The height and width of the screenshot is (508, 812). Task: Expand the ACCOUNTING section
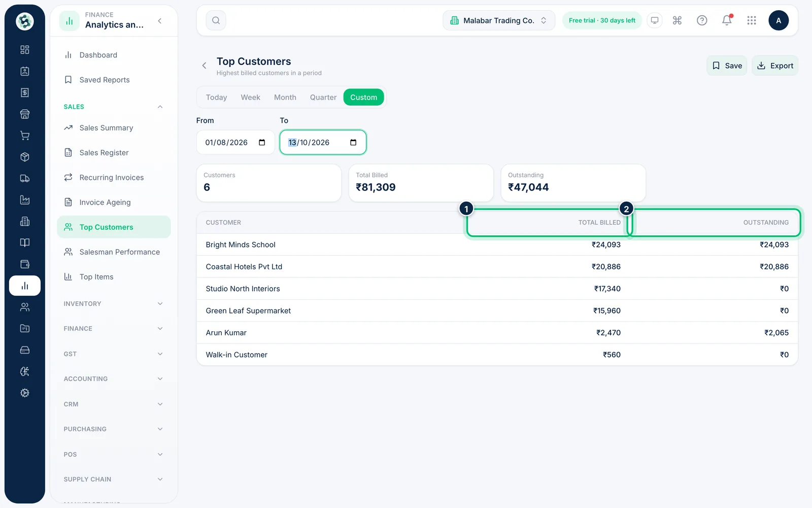coord(114,379)
